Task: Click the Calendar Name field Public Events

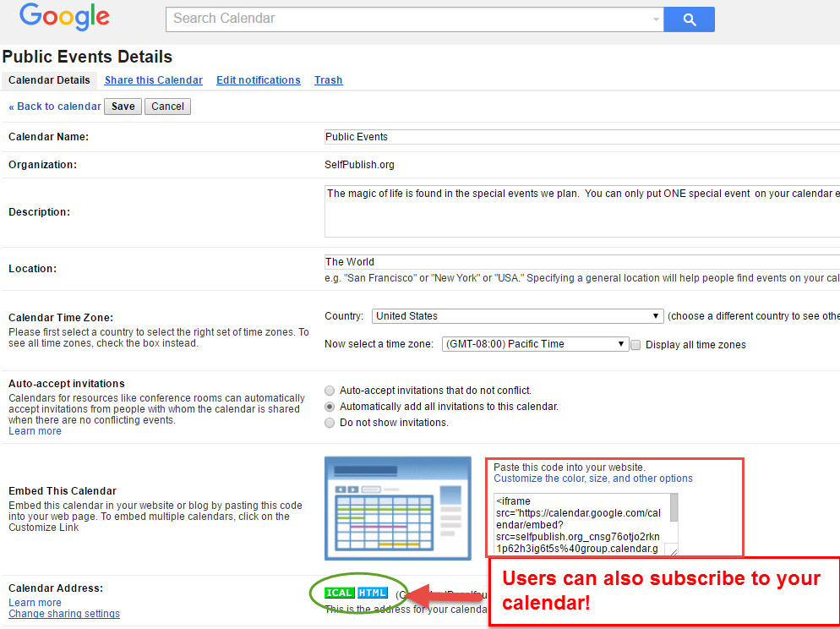Action: point(581,137)
